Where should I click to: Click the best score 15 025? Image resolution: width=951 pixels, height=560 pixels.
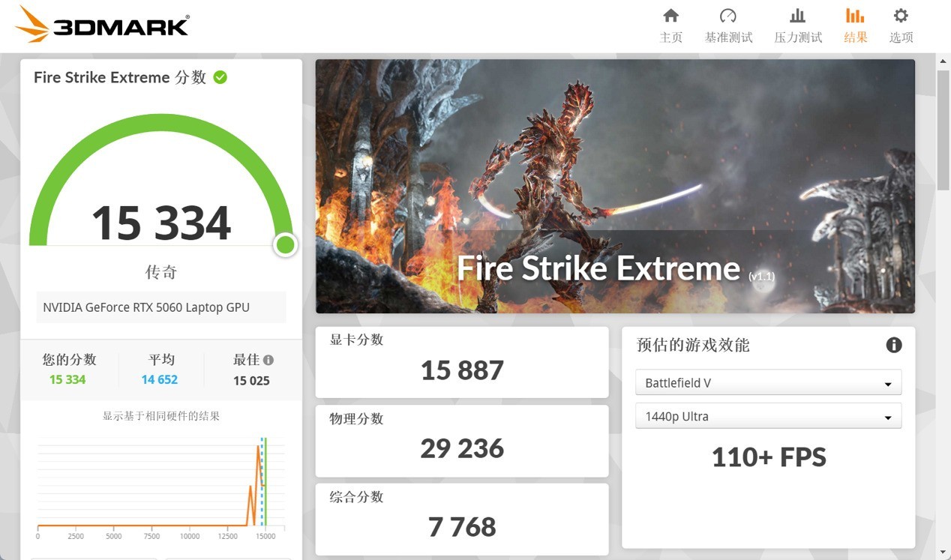(x=251, y=380)
